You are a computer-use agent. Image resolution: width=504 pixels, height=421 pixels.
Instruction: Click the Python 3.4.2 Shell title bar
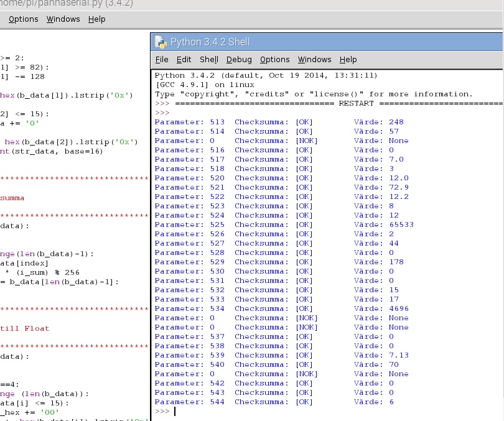tap(327, 42)
